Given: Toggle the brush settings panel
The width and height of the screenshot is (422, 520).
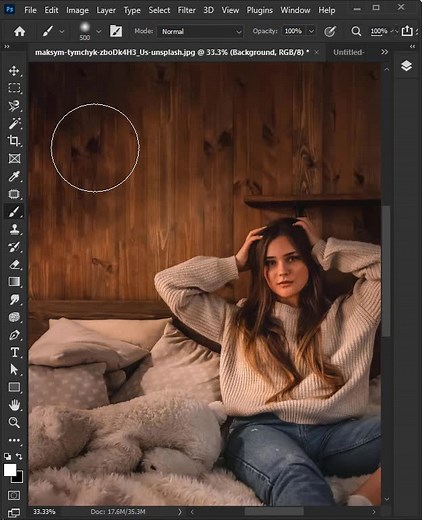Looking at the screenshot, I should coord(116,31).
